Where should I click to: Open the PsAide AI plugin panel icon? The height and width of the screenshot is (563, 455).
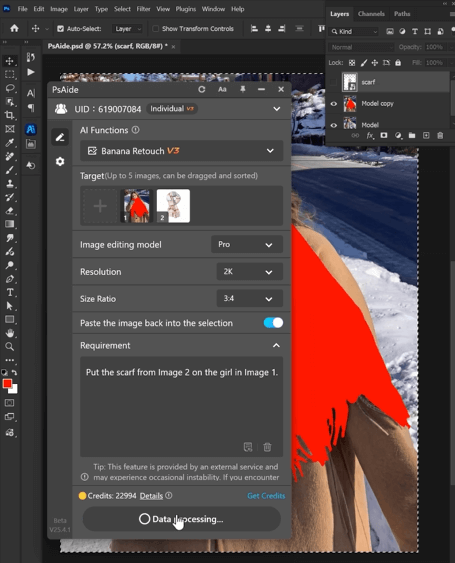[31, 129]
